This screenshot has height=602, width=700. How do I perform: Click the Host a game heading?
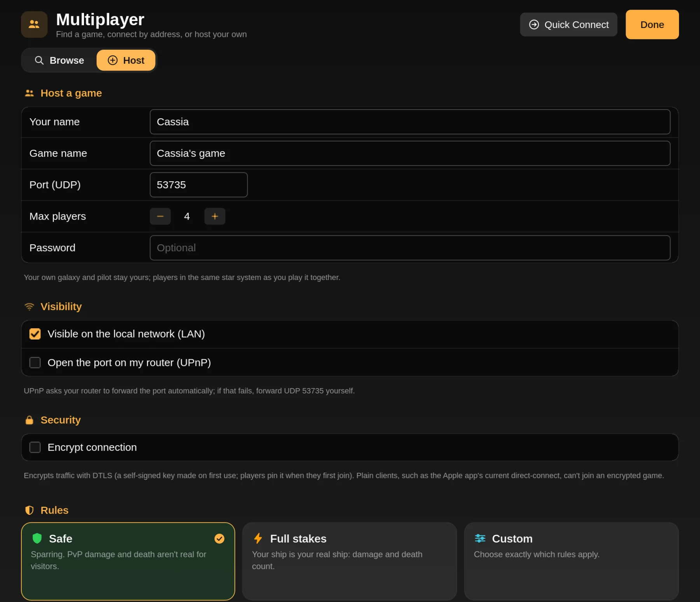click(71, 93)
